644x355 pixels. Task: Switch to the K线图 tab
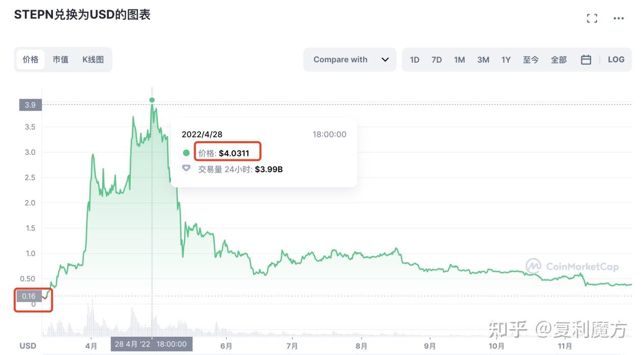93,60
